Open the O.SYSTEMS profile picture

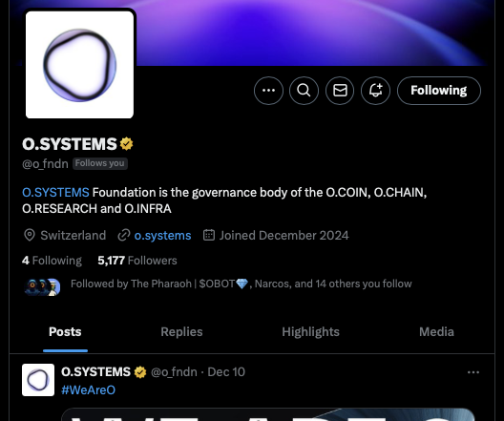pos(79,65)
